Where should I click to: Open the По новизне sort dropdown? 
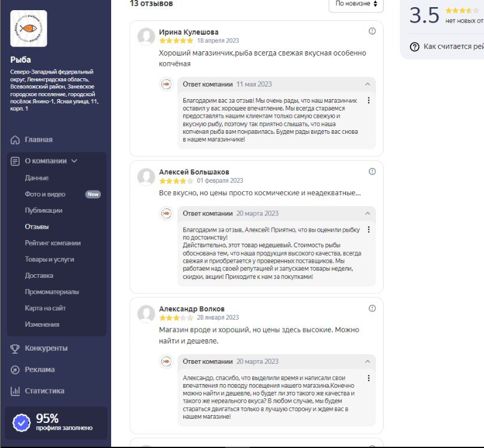[356, 4]
